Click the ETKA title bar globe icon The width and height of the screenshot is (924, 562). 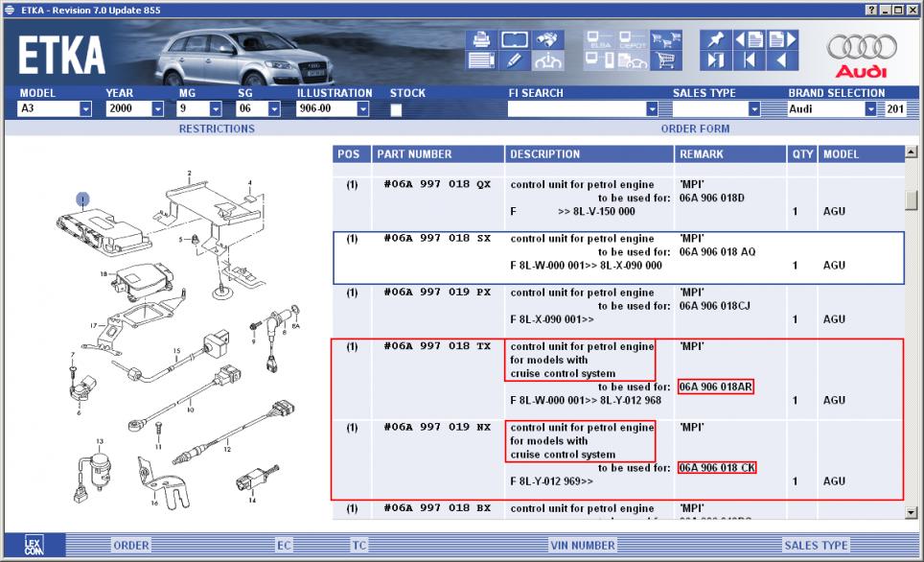[10, 10]
